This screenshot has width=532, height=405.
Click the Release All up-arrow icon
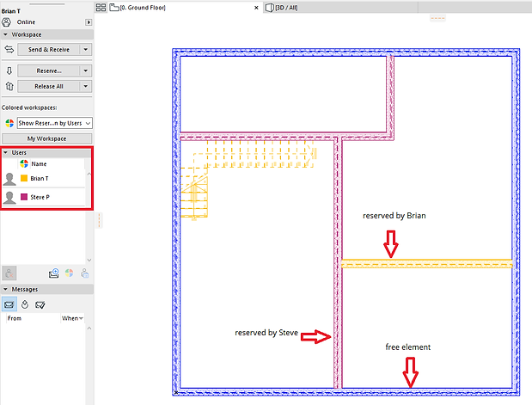(x=9, y=86)
